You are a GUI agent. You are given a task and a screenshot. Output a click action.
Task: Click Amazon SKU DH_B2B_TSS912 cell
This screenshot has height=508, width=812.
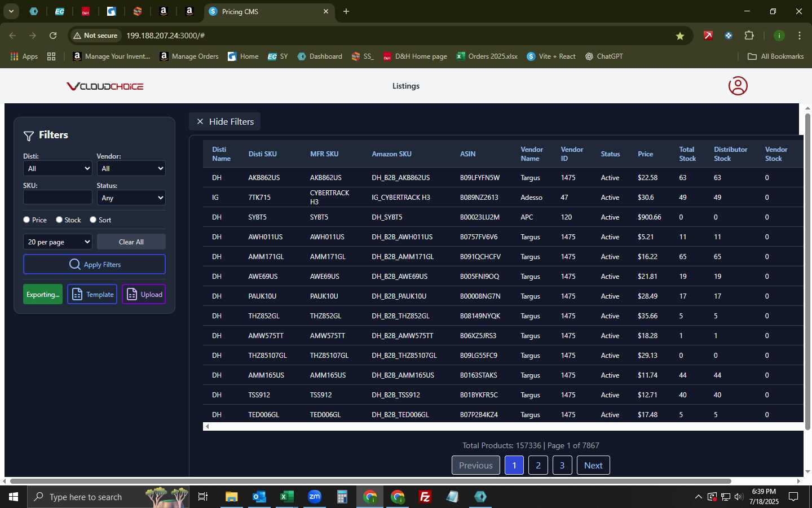point(396,395)
